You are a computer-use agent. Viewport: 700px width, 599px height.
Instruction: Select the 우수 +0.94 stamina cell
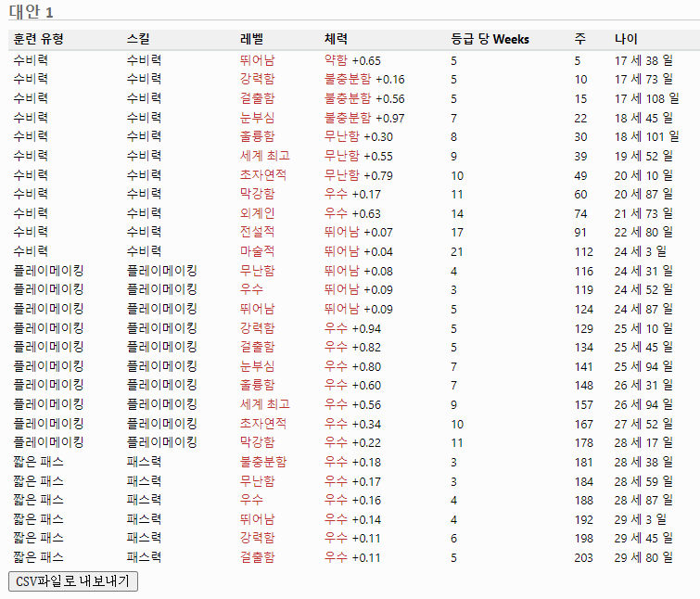(352, 328)
